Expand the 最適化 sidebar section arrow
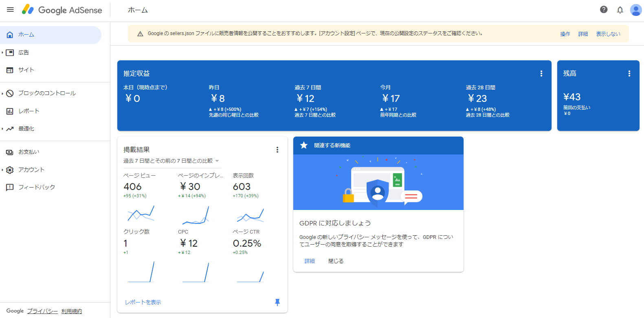This screenshot has height=318, width=644. tap(2, 129)
